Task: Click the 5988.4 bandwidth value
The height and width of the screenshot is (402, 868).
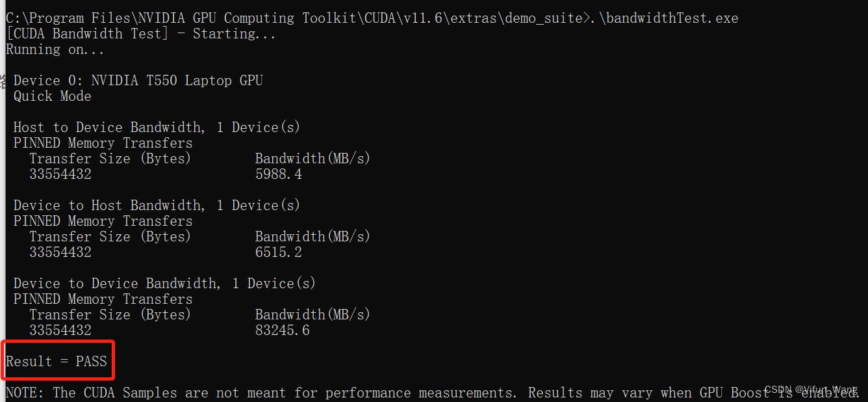Action: pos(279,174)
